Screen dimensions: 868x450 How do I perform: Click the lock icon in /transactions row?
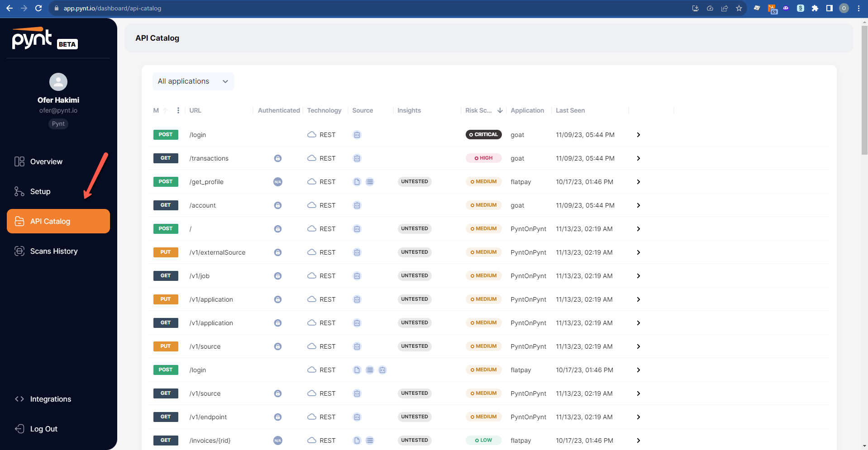point(278,158)
